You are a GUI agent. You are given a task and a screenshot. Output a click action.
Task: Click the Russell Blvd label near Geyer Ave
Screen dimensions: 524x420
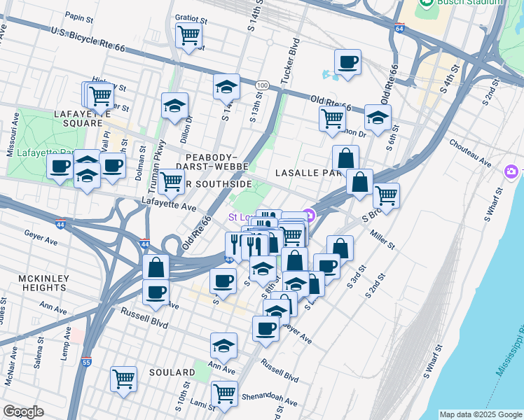coord(280,370)
